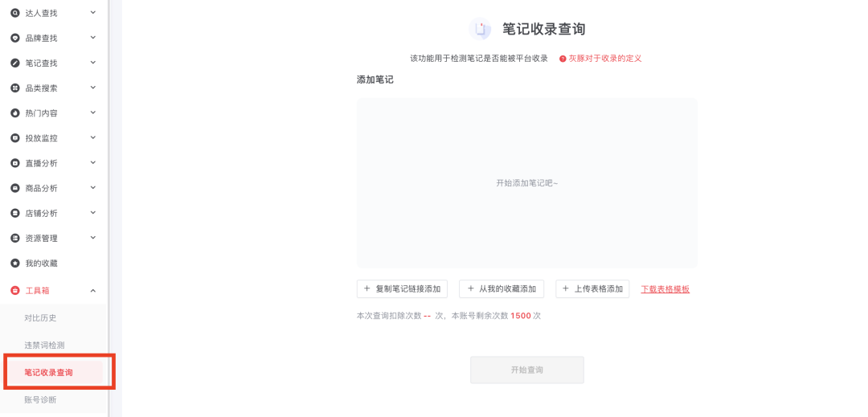
Task: Click the 笔记收录查询 title notebook icon
Action: [x=480, y=29]
